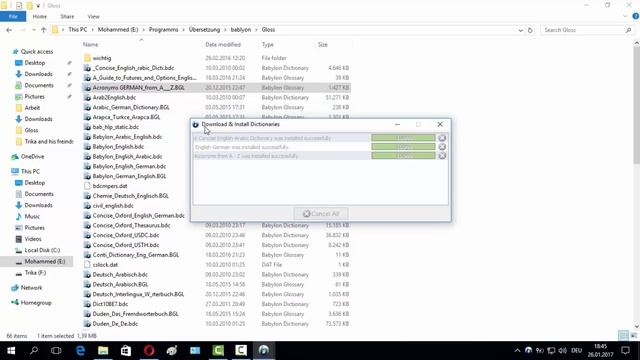This screenshot has height=360, width=640.
Task: Go back with the Explorer back arrow
Action: (9, 30)
